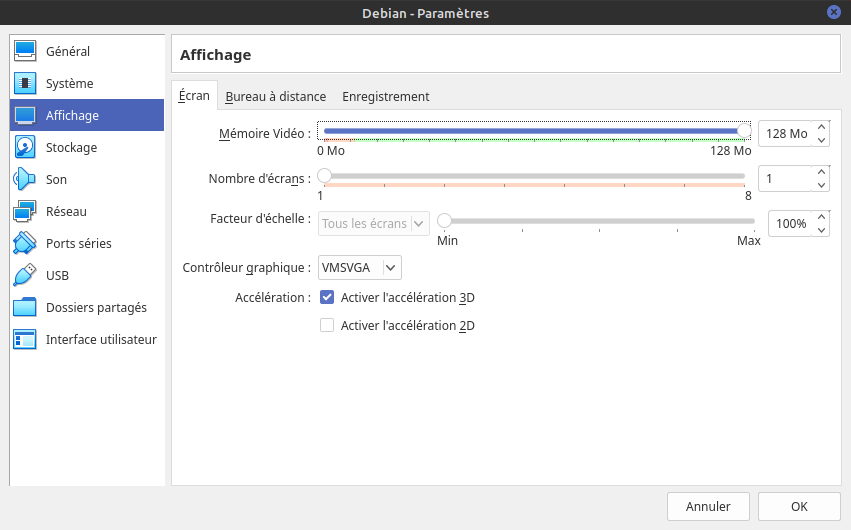Click the OK button
This screenshot has height=530, width=851.
pyautogui.click(x=799, y=507)
